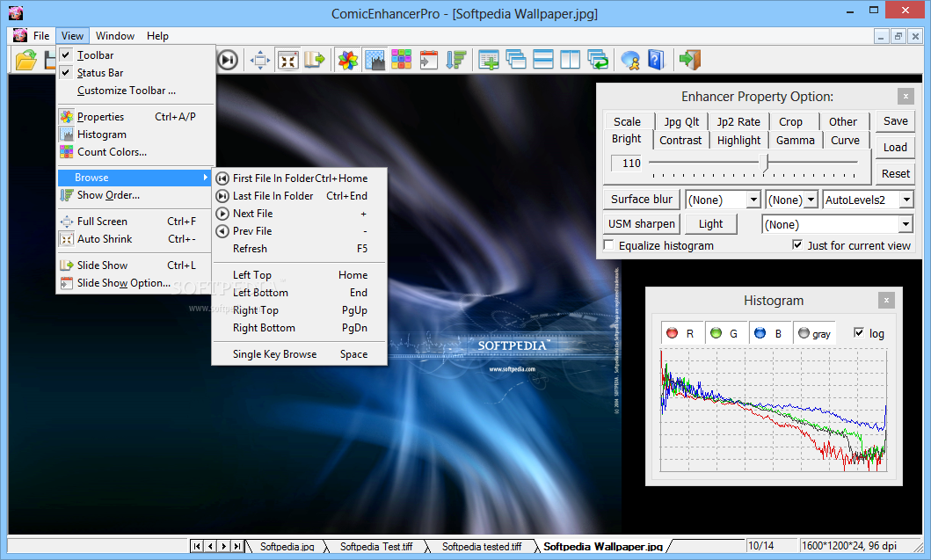The image size is (931, 560).
Task: Select Right Bottom in Browse submenu
Action: [300, 328]
